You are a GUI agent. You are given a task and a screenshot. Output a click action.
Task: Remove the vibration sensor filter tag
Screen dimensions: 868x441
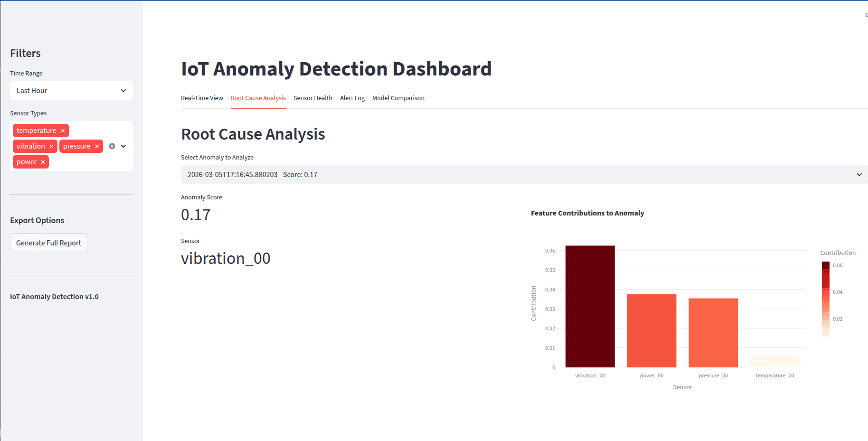click(x=51, y=146)
